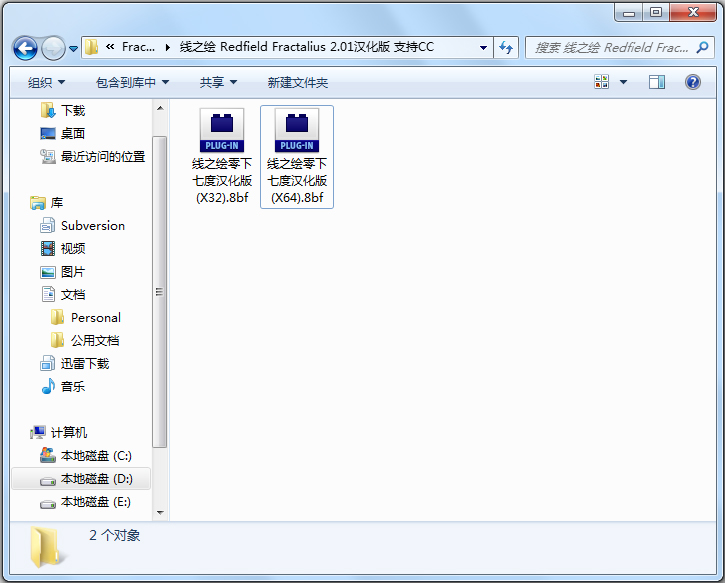This screenshot has width=725, height=583.
Task: Click the navigation pane scroll down arrow
Action: pyautogui.click(x=160, y=512)
